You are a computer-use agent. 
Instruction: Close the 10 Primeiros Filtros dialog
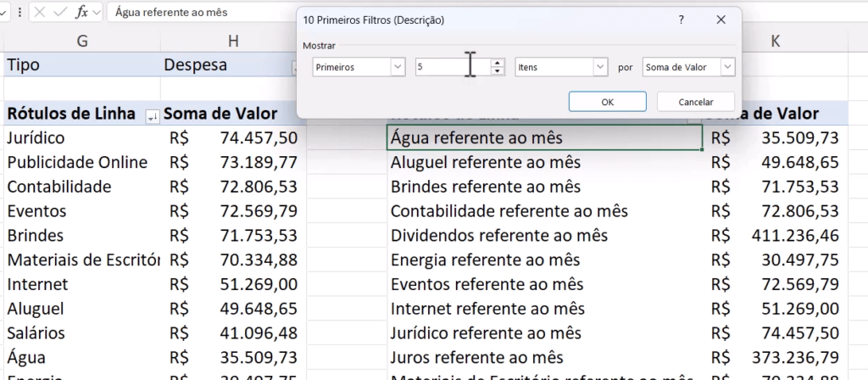coord(721,20)
